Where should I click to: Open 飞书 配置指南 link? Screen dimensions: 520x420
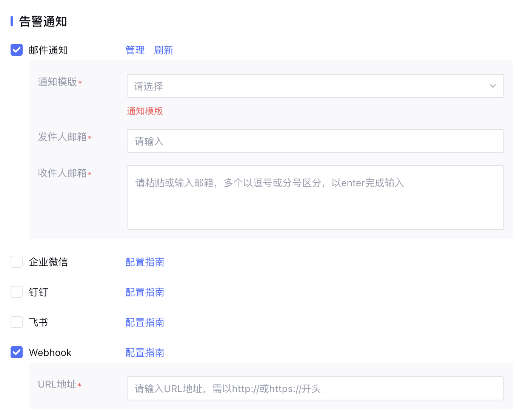(145, 322)
